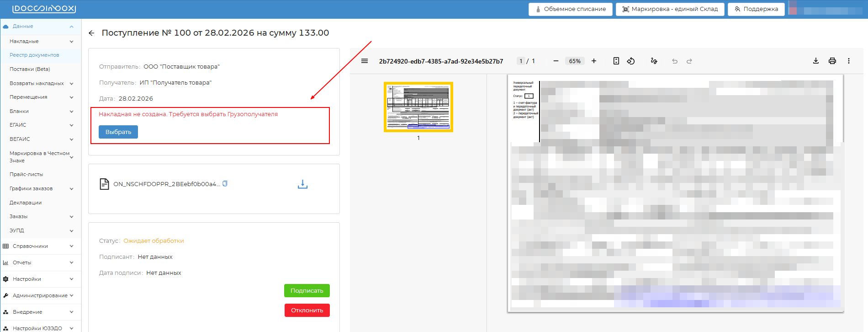This screenshot has height=332, width=868.
Task: Click the back arrow next to Поступление title
Action: 91,33
